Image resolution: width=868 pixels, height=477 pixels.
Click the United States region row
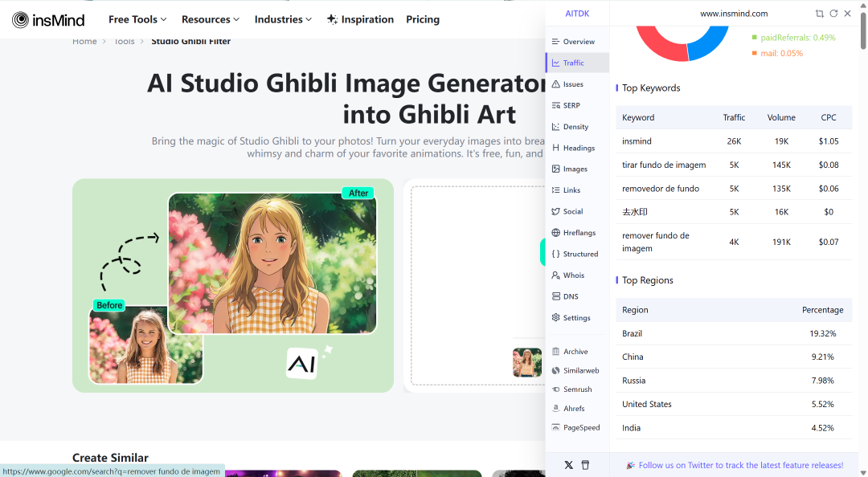point(734,405)
